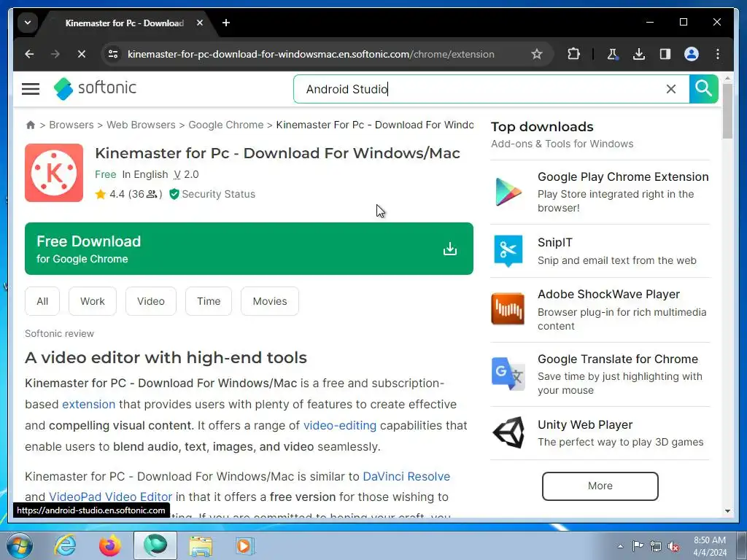Launch Internet Explorer from taskbar
Image resolution: width=747 pixels, height=560 pixels.
[65, 545]
